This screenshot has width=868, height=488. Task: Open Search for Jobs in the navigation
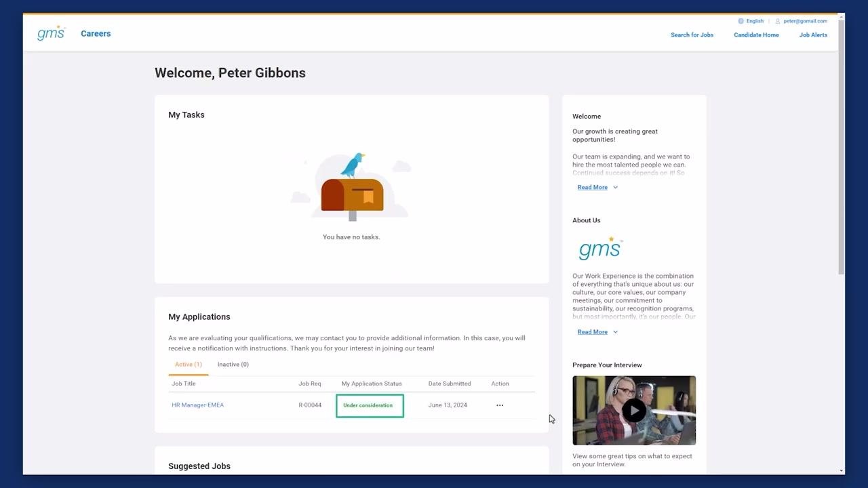pyautogui.click(x=692, y=35)
